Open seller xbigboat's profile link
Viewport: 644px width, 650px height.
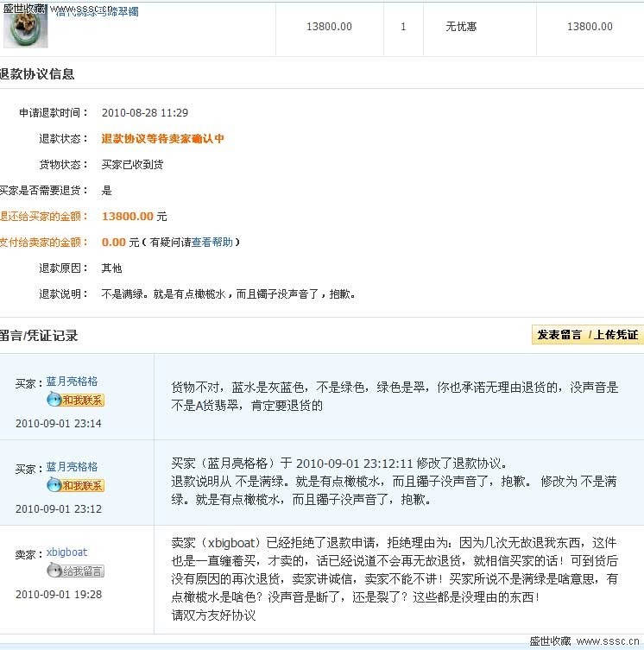pyautogui.click(x=66, y=552)
